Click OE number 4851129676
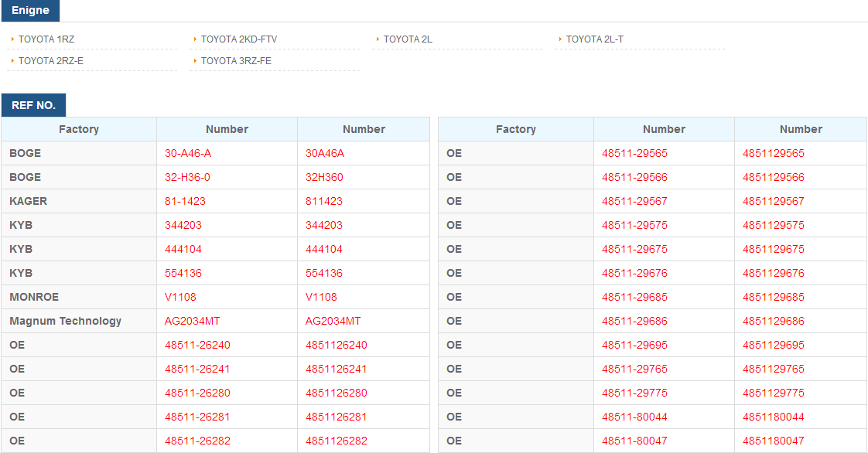The height and width of the screenshot is (453, 868). (x=774, y=273)
